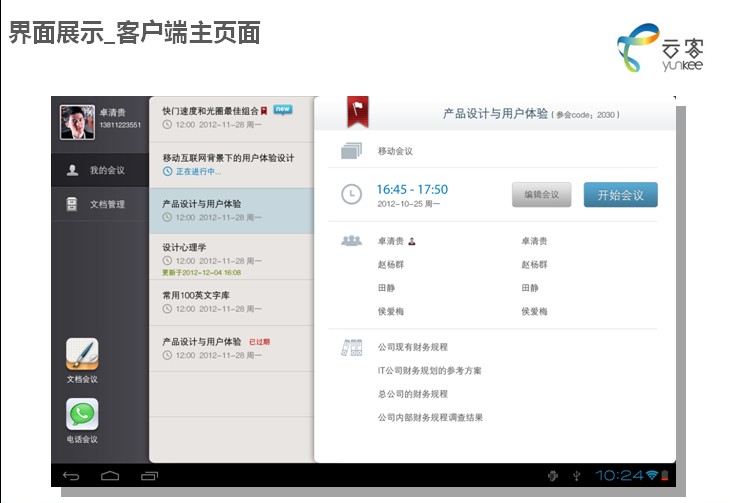Open the 电话会议 phone meeting icon
The image size is (730, 503).
tap(82, 415)
